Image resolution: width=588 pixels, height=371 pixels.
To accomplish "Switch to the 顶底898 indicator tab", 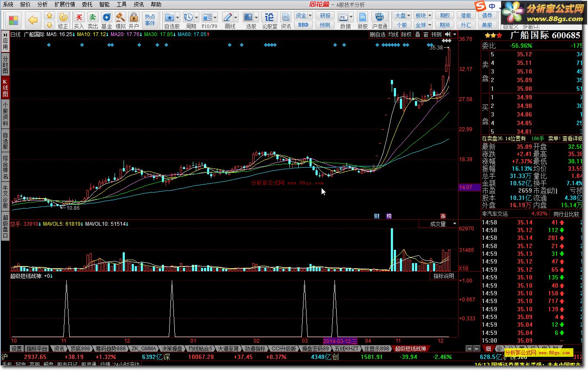I will 80,349.
